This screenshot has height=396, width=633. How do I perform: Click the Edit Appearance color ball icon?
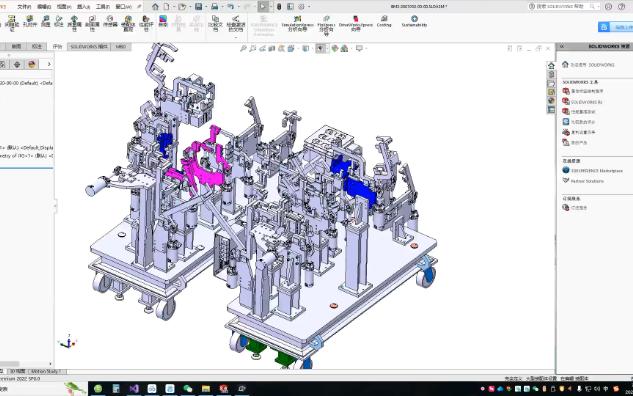coord(335,48)
